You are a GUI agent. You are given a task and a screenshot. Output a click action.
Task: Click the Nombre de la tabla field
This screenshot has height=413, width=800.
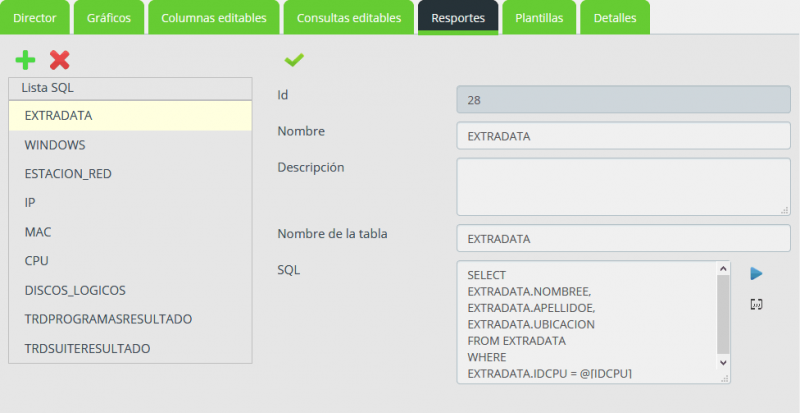623,238
